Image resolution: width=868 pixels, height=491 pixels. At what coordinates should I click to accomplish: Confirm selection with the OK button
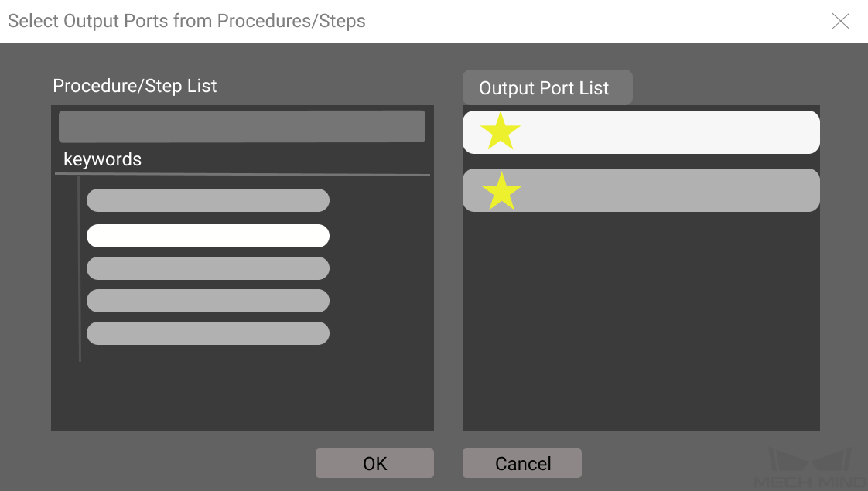374,463
